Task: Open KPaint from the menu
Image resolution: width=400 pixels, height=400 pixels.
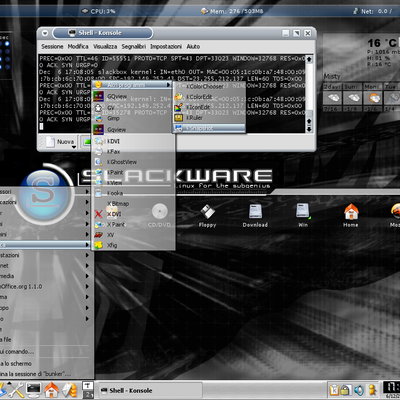Action: pos(133,172)
